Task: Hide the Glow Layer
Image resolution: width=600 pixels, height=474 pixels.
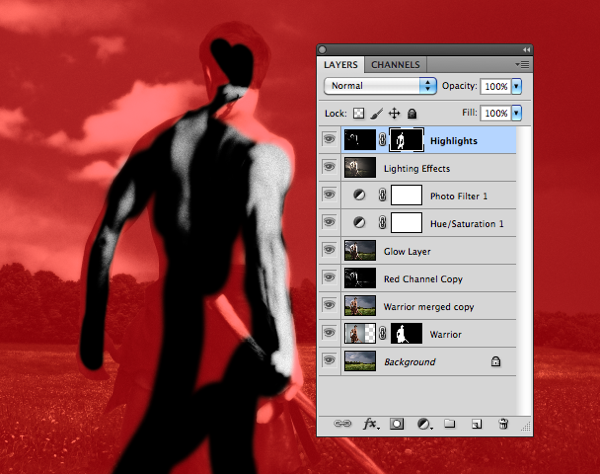Action: [x=329, y=251]
